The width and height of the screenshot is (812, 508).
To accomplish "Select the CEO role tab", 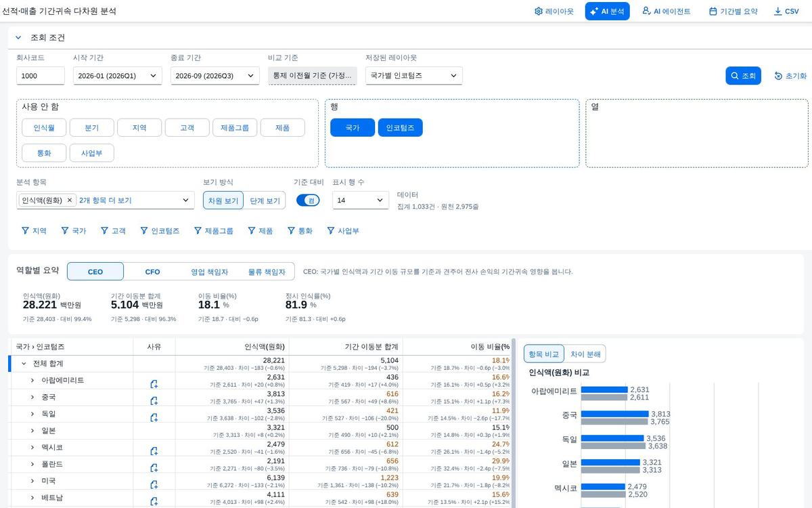I will 95,272.
